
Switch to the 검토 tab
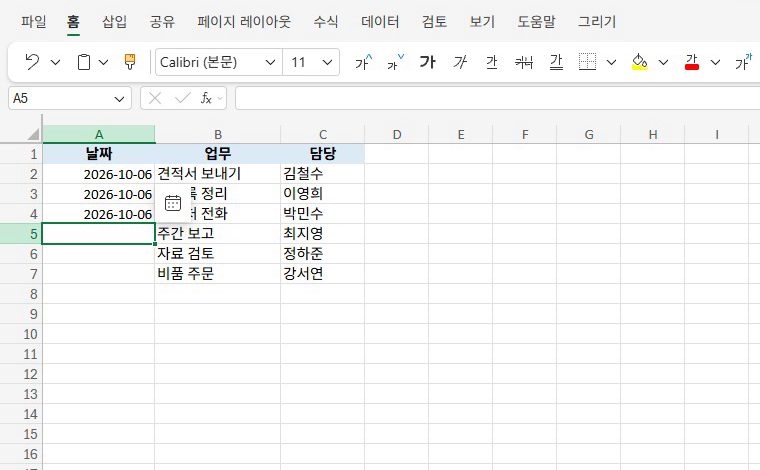[434, 22]
